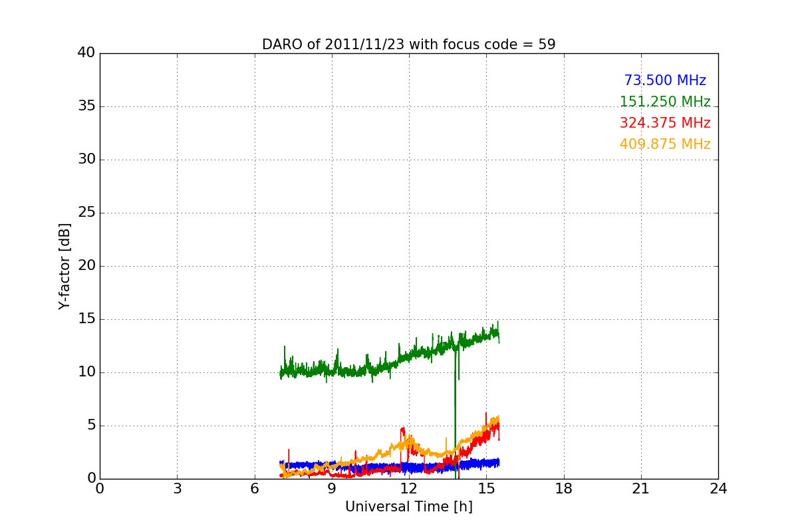798x532 pixels.
Task: Click the y-axis tick label 40
Action: [x=86, y=53]
